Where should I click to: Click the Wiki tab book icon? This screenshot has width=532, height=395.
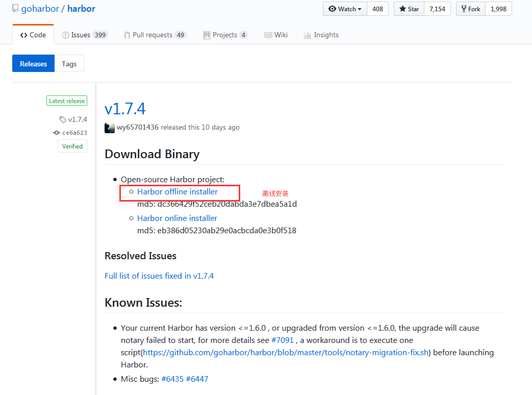coord(268,35)
